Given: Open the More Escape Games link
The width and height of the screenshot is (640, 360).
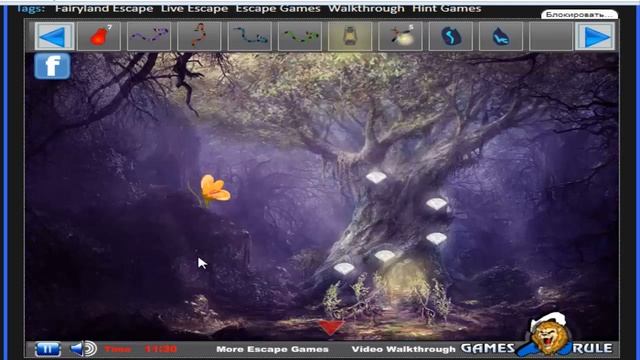Looking at the screenshot, I should pyautogui.click(x=272, y=349).
